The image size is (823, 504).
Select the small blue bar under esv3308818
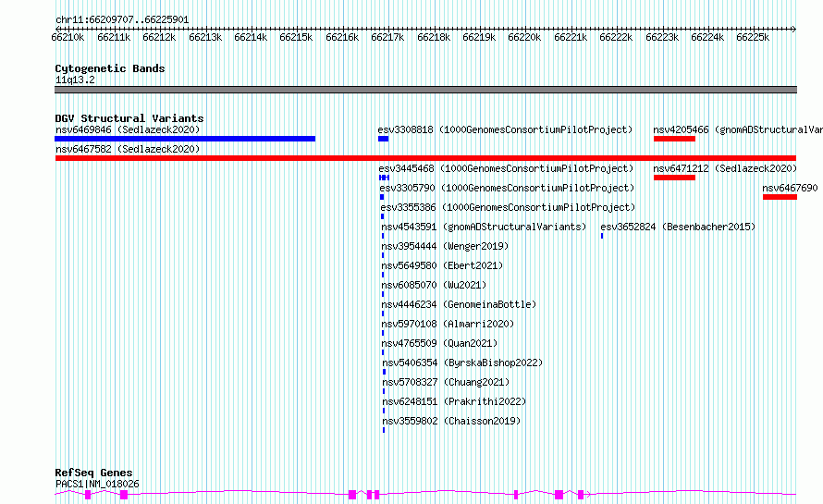(383, 139)
